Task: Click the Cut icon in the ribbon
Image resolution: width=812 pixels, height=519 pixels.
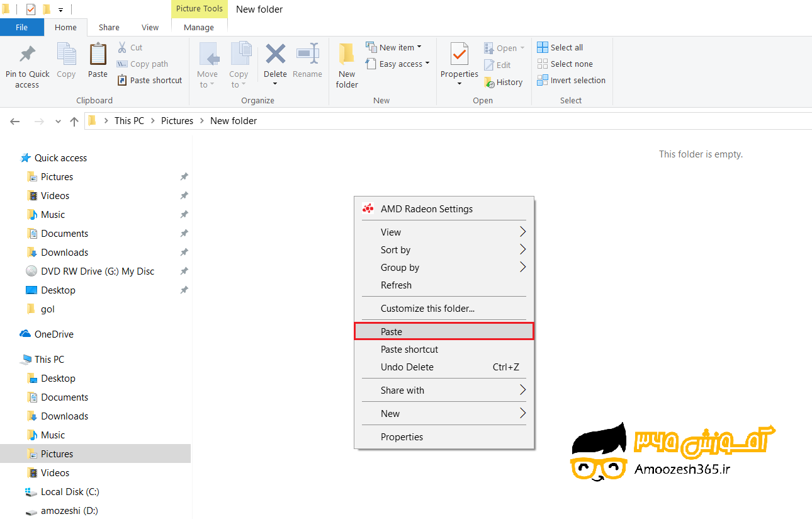Action: (130, 47)
